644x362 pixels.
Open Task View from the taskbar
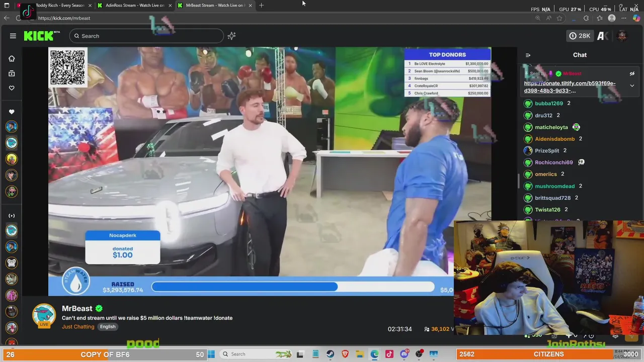coord(300,354)
